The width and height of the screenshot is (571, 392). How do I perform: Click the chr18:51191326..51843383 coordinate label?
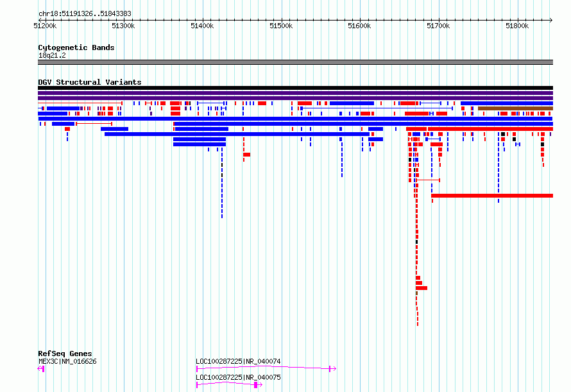tap(85, 14)
